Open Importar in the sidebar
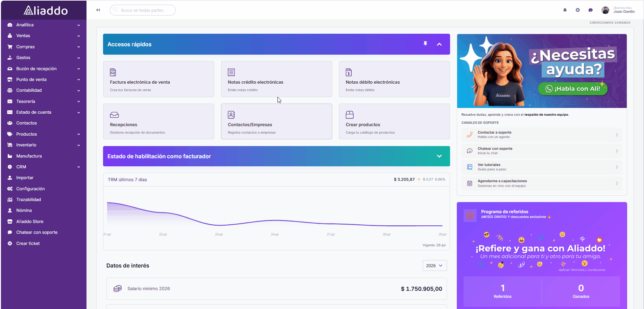Viewport: 644px width, 309px height. point(44,178)
